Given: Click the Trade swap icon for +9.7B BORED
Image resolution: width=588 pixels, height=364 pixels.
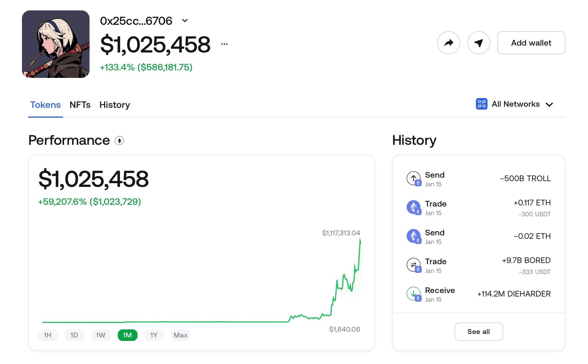Looking at the screenshot, I should tap(413, 265).
